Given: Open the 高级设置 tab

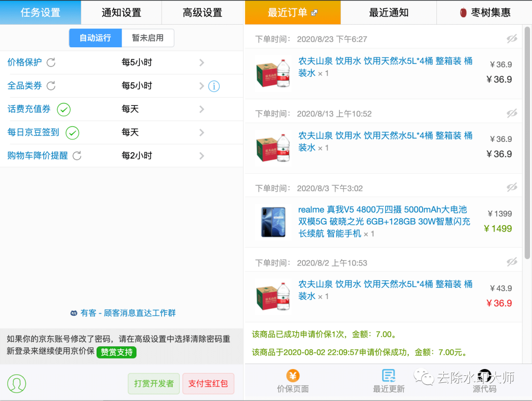Looking at the screenshot, I should (x=202, y=12).
